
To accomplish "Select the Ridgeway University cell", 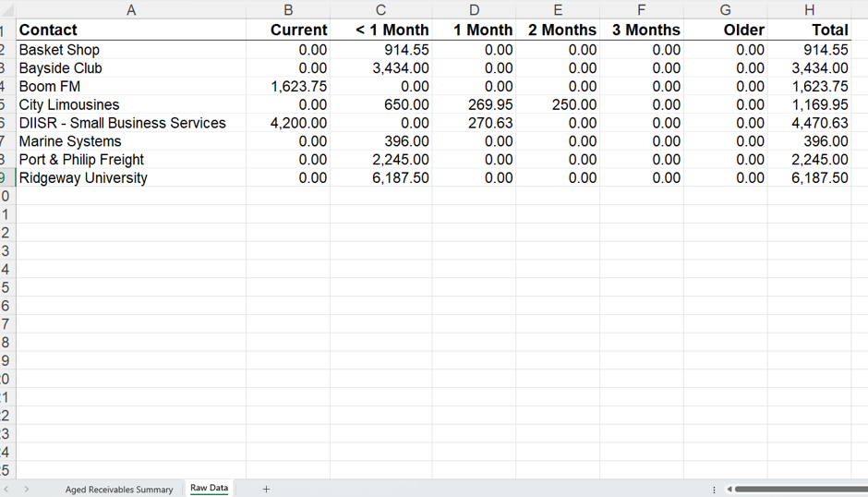I will 131,178.
